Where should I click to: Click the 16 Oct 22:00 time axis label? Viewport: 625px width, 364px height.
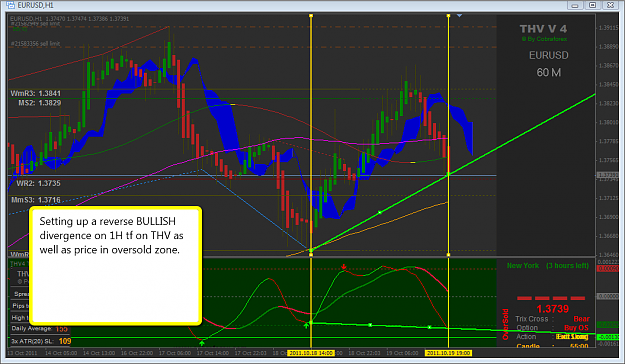click(x=137, y=353)
